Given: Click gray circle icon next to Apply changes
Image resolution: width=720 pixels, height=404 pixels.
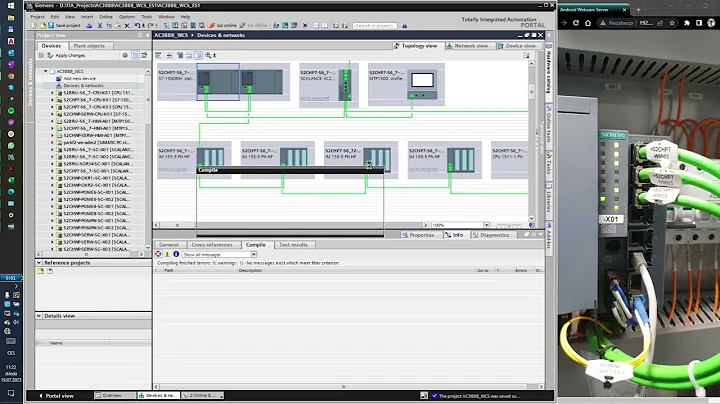Looking at the screenshot, I should point(125,55).
